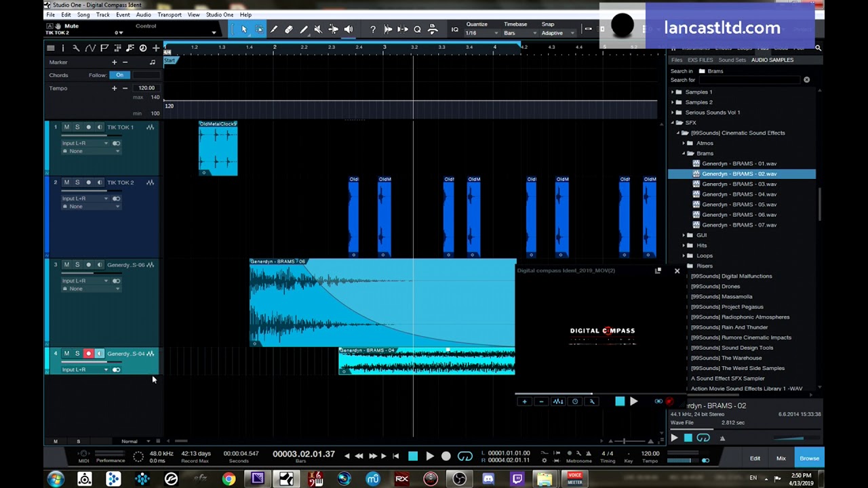Click the Add Tracks plus icon
The width and height of the screenshot is (868, 488).
156,48
